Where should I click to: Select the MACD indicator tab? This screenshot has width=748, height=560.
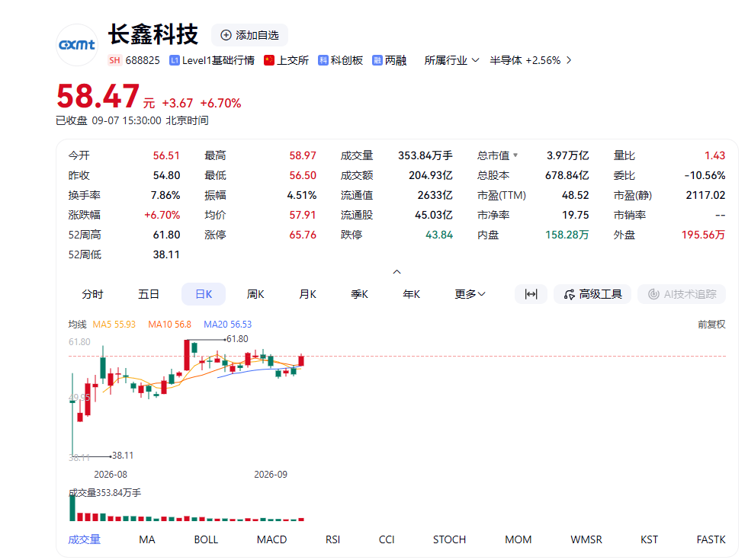coord(272,539)
